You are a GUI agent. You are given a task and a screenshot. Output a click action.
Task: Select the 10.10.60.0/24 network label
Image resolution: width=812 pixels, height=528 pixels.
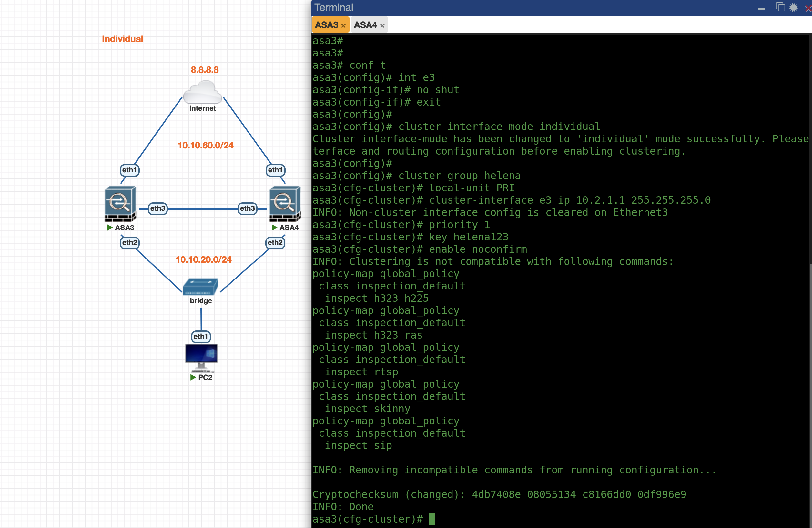[x=205, y=145]
